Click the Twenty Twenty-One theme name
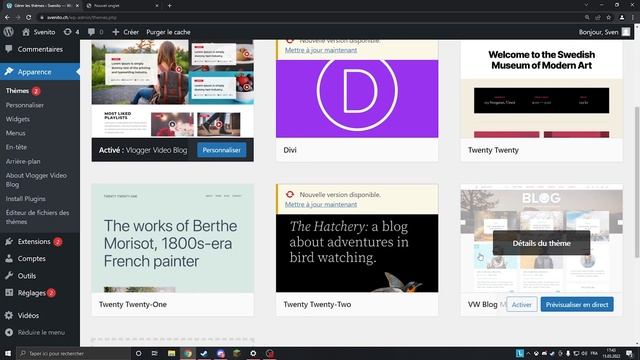Image resolution: width=640 pixels, height=360 pixels. click(x=133, y=304)
